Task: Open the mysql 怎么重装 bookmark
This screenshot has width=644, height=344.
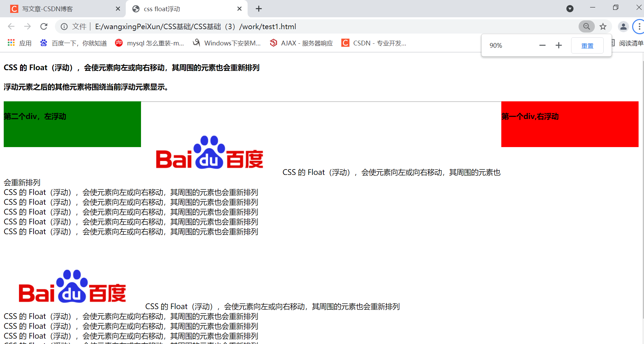Action: coord(149,43)
